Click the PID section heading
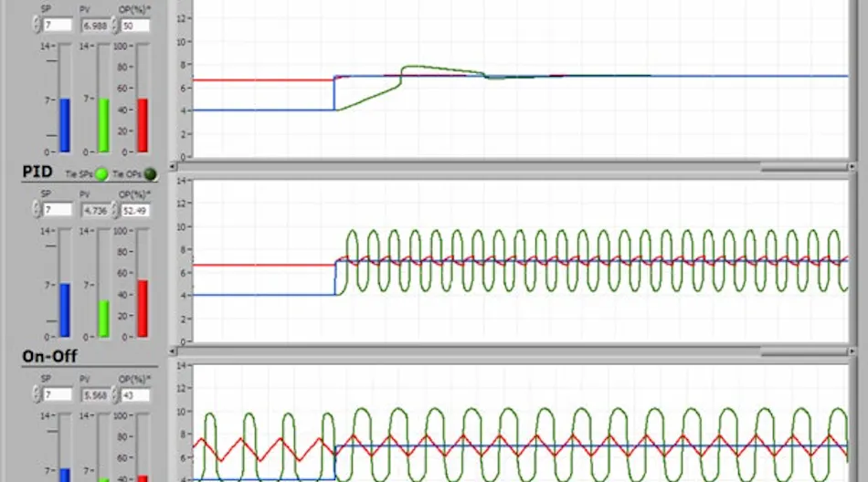 pos(37,172)
